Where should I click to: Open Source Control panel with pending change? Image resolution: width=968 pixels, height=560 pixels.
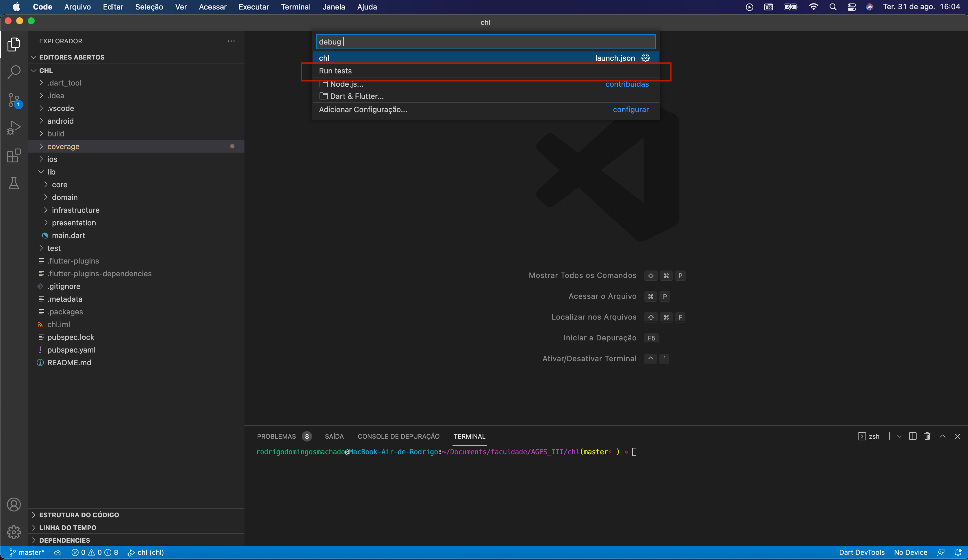[14, 100]
